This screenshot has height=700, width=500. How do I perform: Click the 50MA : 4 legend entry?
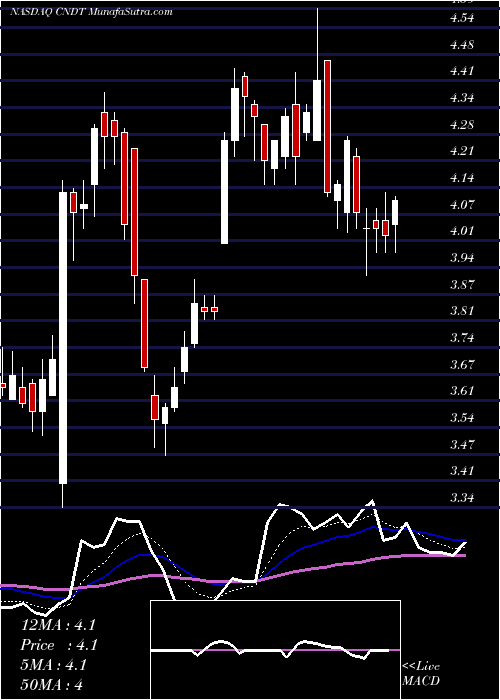click(x=52, y=684)
